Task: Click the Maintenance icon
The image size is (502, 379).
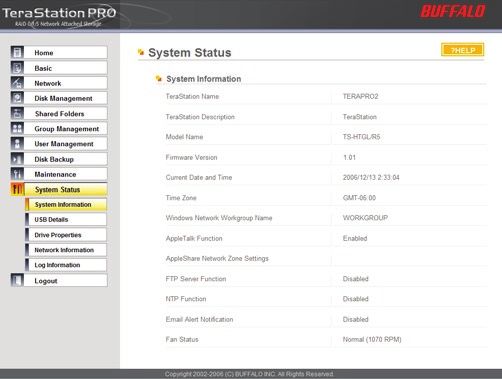Action: point(17,174)
